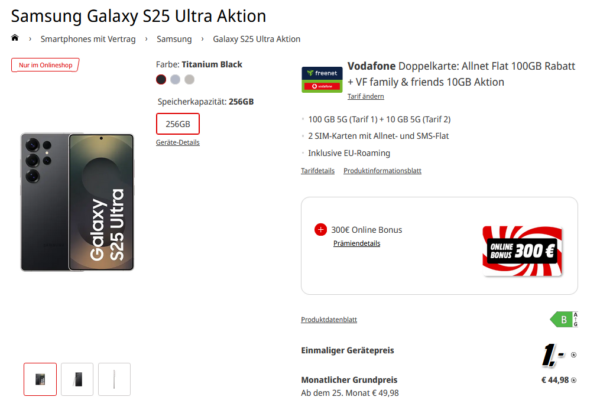Image resolution: width=600 pixels, height=400 pixels.
Task: Open the Tarifdetails link
Action: pos(318,171)
